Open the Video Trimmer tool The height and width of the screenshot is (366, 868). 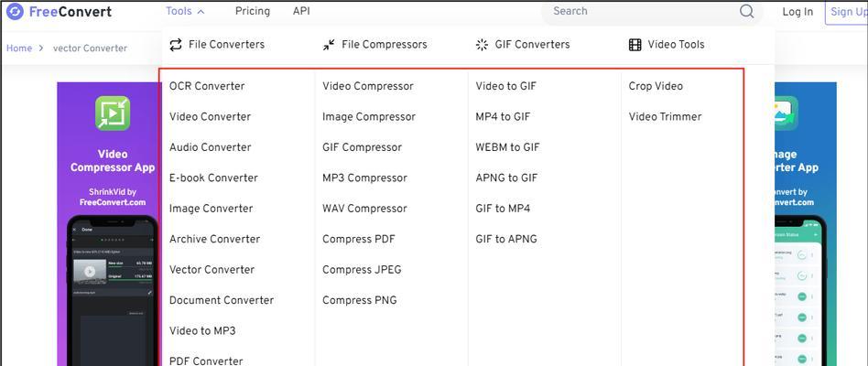click(x=666, y=116)
